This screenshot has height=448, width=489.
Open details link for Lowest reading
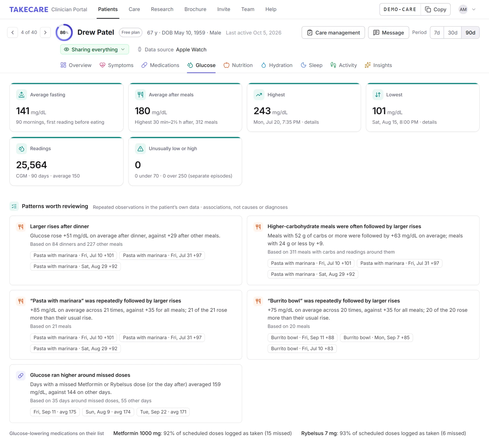pyautogui.click(x=429, y=122)
